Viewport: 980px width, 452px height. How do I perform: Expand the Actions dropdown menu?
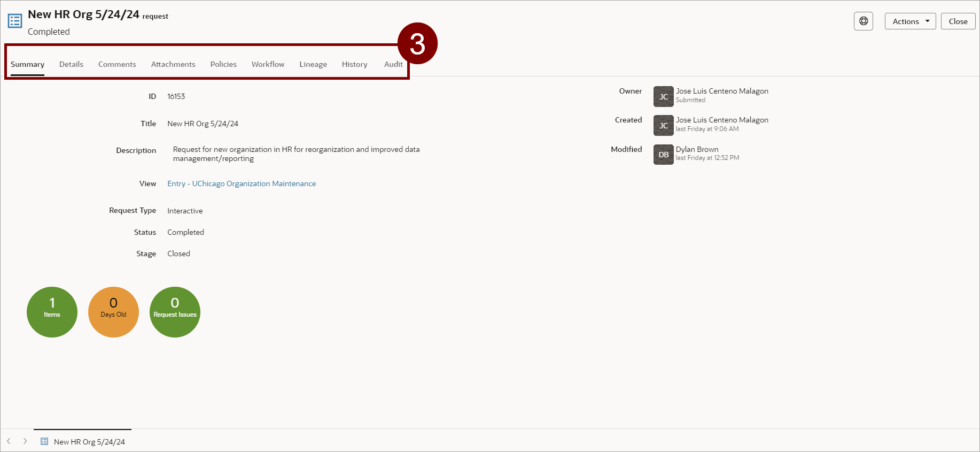(x=910, y=21)
